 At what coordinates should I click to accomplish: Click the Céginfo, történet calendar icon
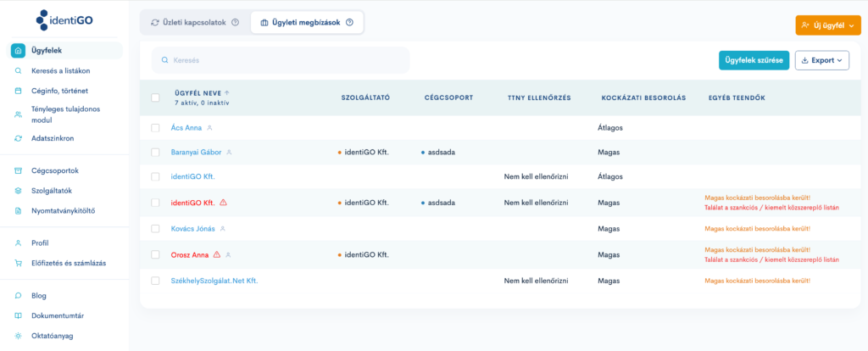coord(19,91)
